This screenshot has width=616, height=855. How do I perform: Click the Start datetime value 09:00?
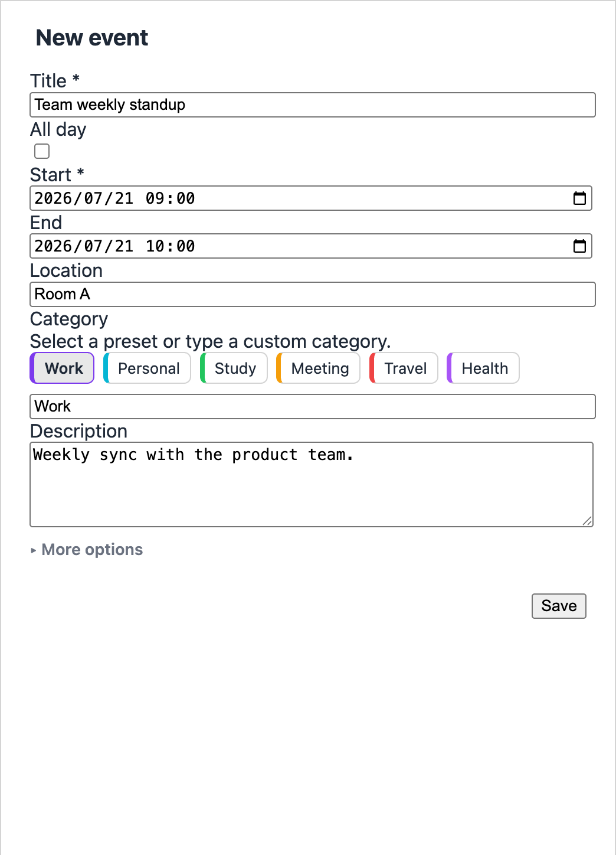170,198
